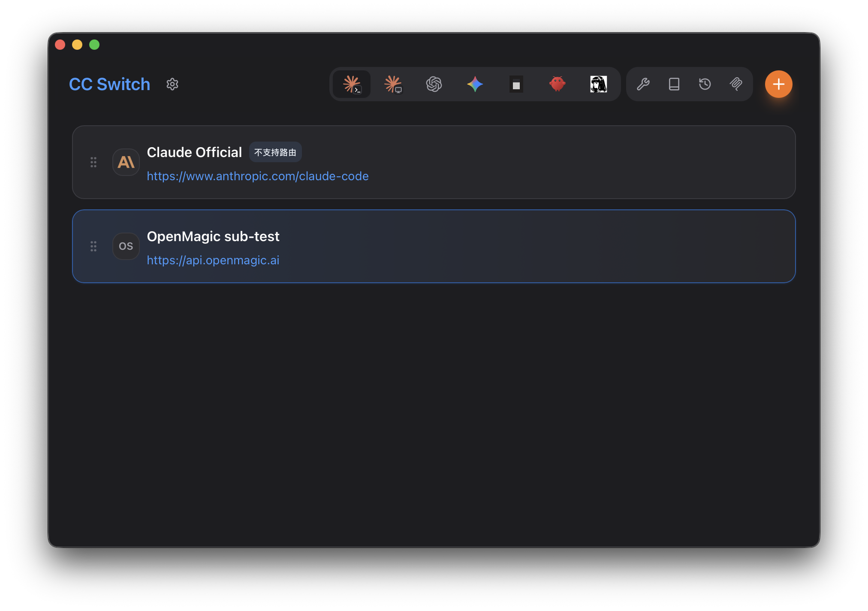Switch to the black-and-white portrait app tab
This screenshot has width=868, height=611.
click(x=599, y=84)
